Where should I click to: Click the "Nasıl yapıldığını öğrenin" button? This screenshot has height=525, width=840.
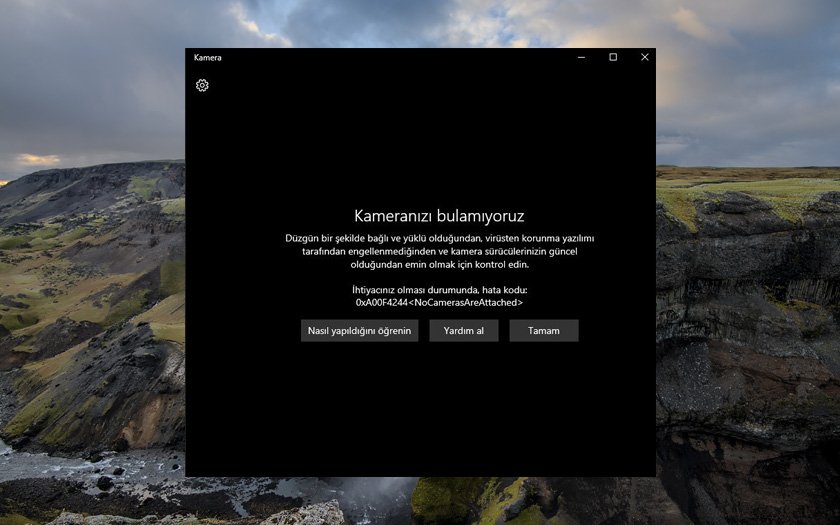tap(359, 331)
